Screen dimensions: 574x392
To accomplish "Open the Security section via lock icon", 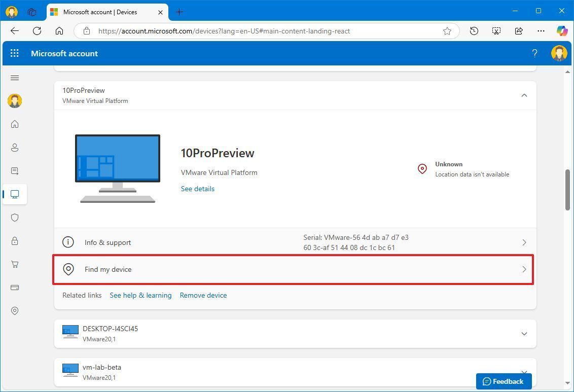I will pos(15,241).
